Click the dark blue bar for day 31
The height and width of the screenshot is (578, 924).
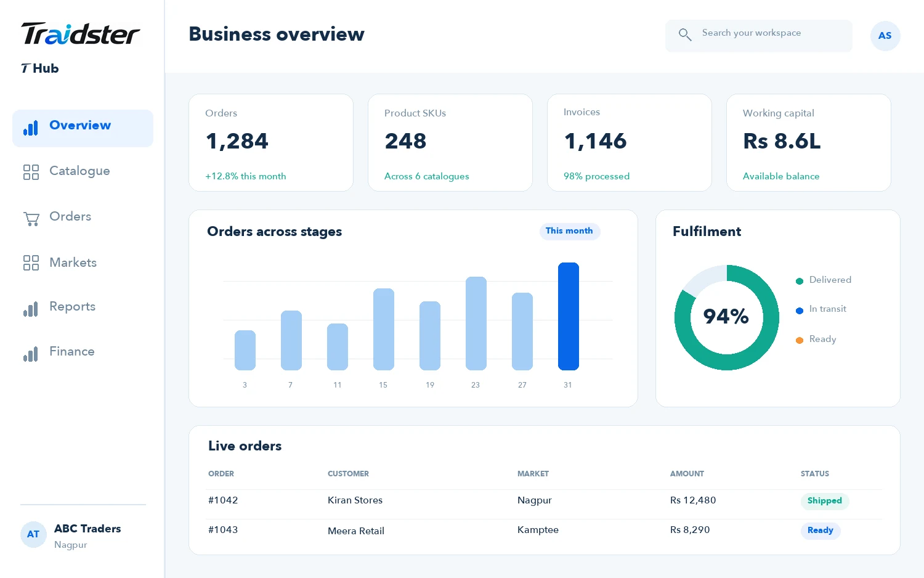tap(569, 317)
